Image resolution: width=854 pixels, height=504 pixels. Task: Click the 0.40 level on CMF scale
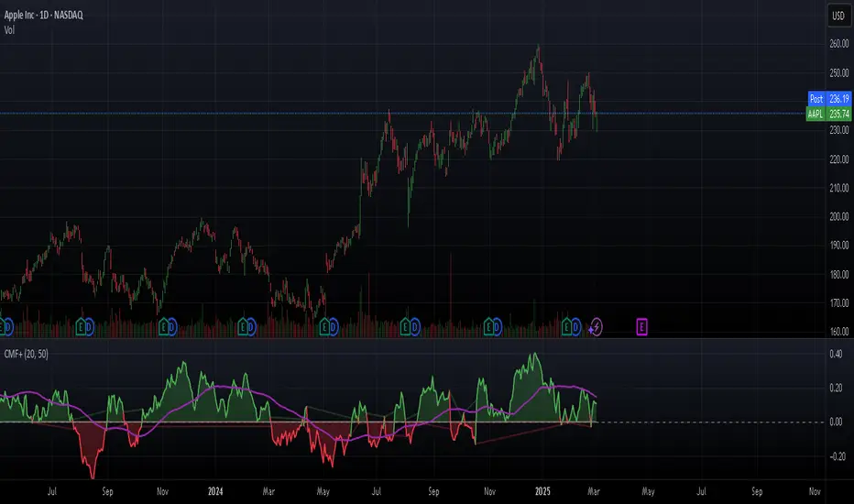point(838,355)
